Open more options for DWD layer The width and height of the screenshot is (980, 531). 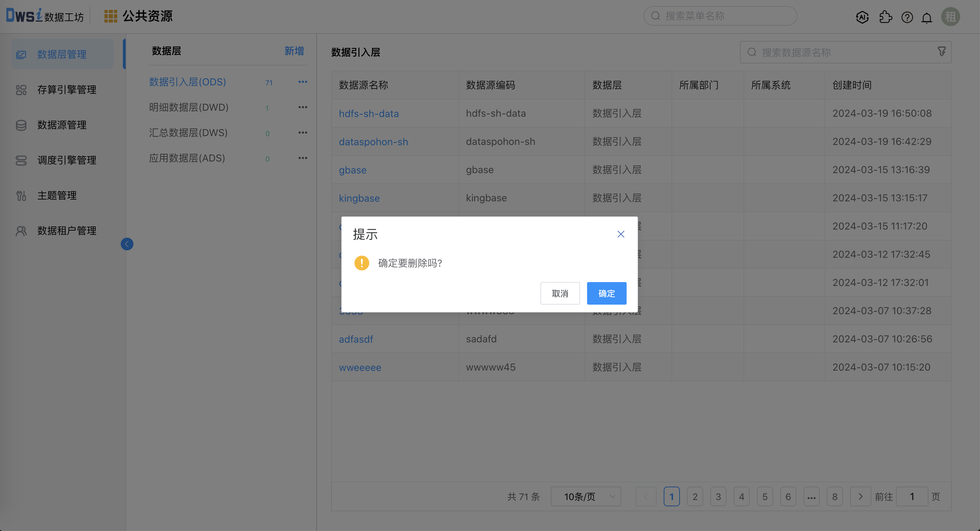click(x=303, y=108)
